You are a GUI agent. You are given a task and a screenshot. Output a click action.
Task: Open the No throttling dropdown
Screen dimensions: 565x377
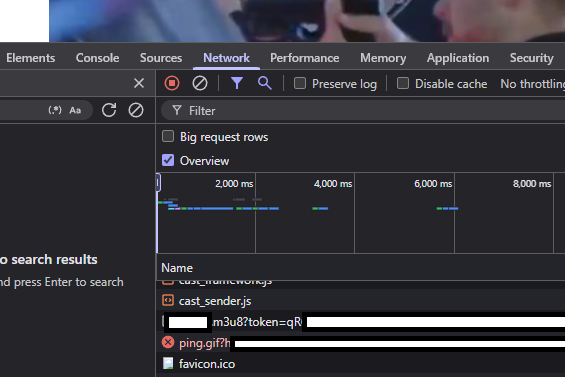tap(533, 84)
